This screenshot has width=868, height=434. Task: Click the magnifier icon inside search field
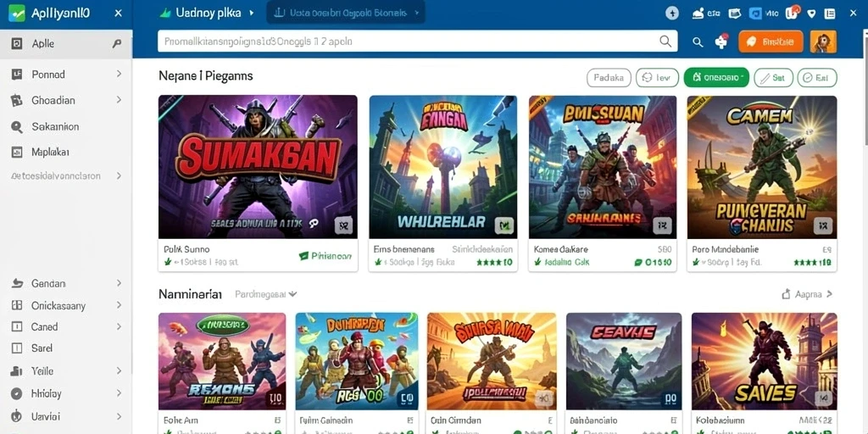(665, 42)
